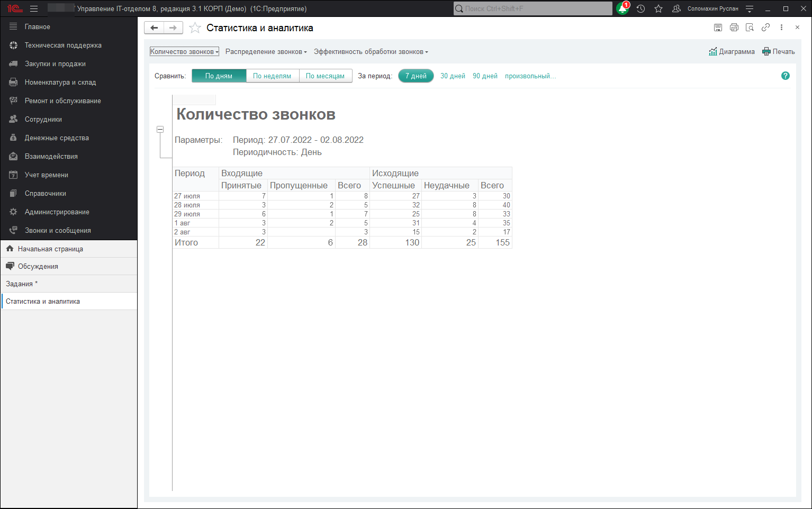Select the 30 дней period
The image size is (812, 509).
point(453,76)
